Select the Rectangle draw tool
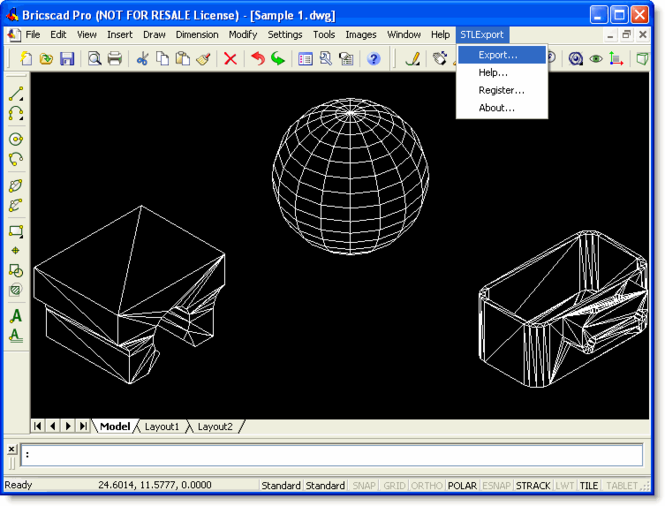 [16, 231]
